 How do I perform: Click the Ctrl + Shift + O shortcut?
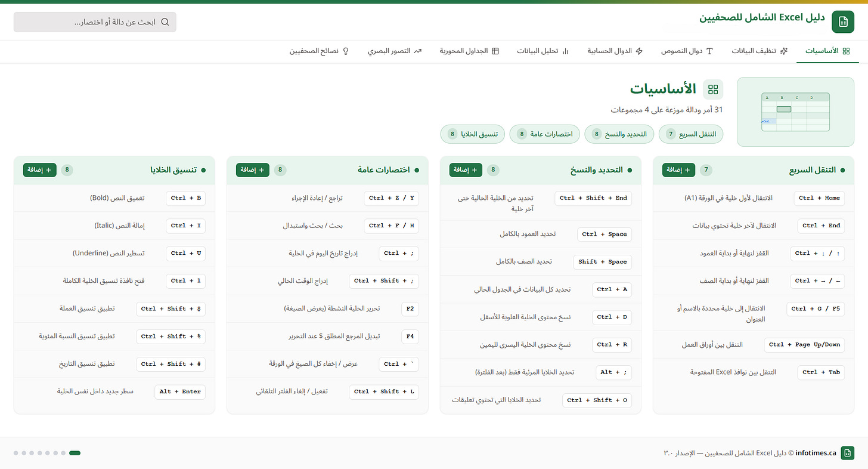click(597, 400)
